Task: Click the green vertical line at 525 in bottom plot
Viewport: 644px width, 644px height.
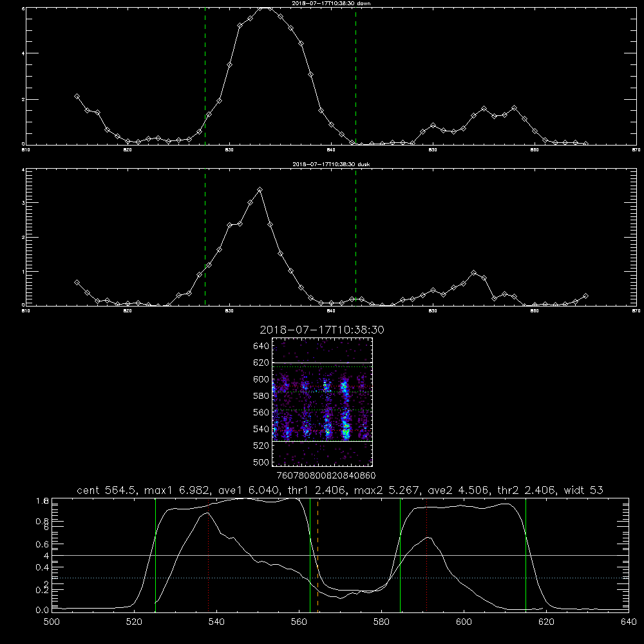Action: click(155, 555)
